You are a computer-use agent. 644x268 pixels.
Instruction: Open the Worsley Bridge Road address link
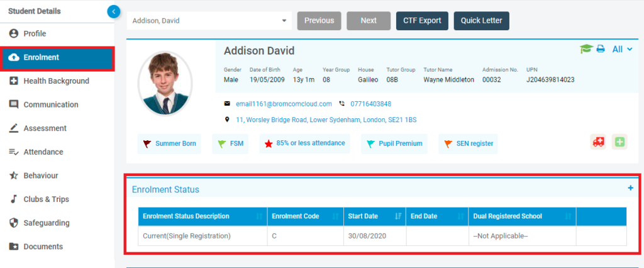[x=326, y=120]
